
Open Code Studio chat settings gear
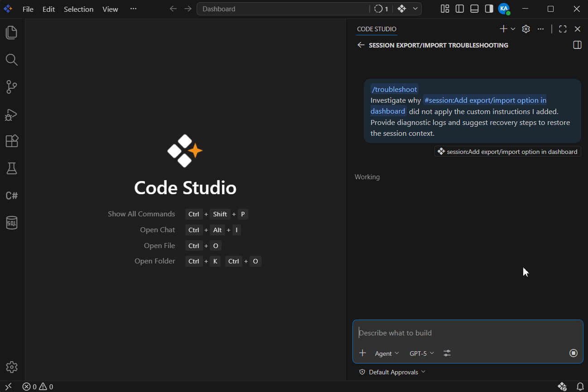[526, 29]
